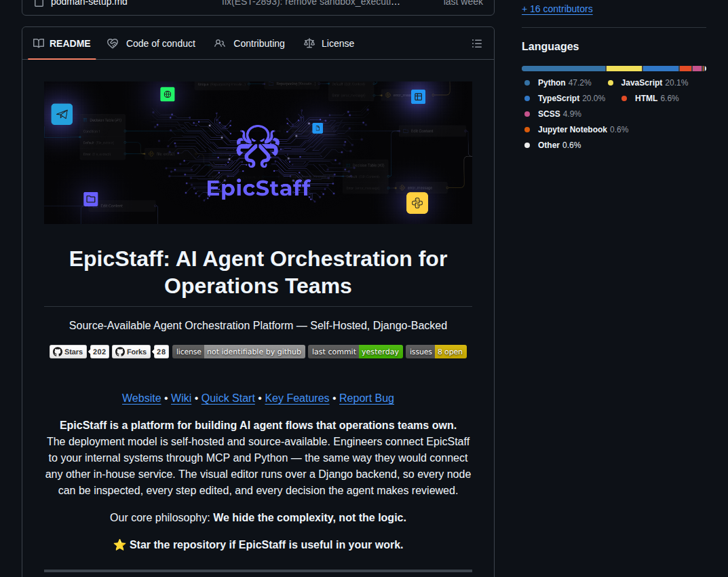
Task: Open the License tab
Action: pyautogui.click(x=328, y=43)
